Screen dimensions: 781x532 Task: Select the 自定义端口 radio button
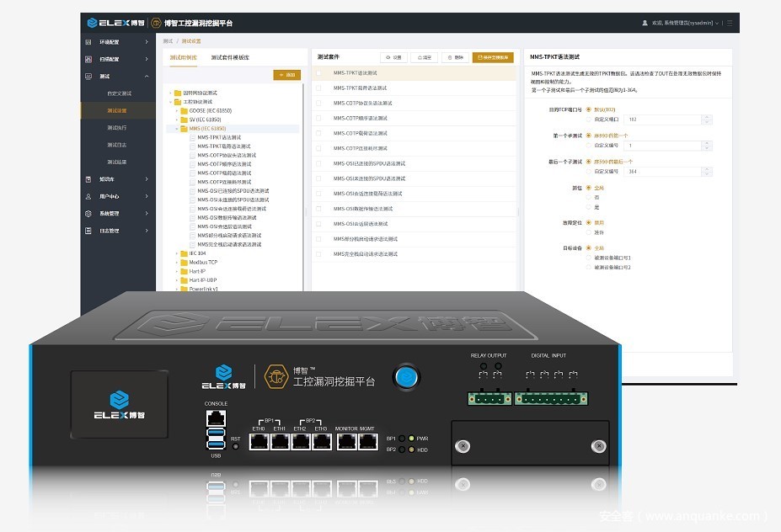click(x=588, y=120)
